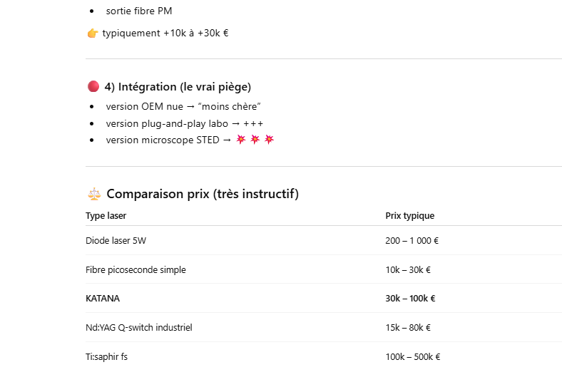Click the "Ti:saphir fs" table cell
This screenshot has height=392, width=562.
coord(106,357)
